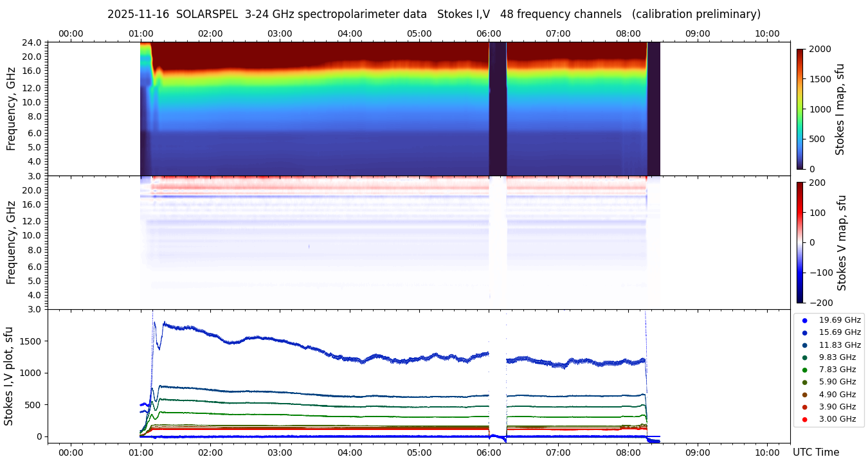Click the 15.69 GHz legend marker dot
The height and width of the screenshot is (466, 868).
pyautogui.click(x=804, y=332)
